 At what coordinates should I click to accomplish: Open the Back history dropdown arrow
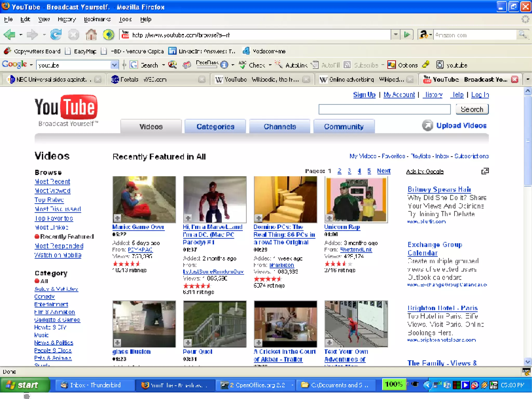pyautogui.click(x=21, y=35)
